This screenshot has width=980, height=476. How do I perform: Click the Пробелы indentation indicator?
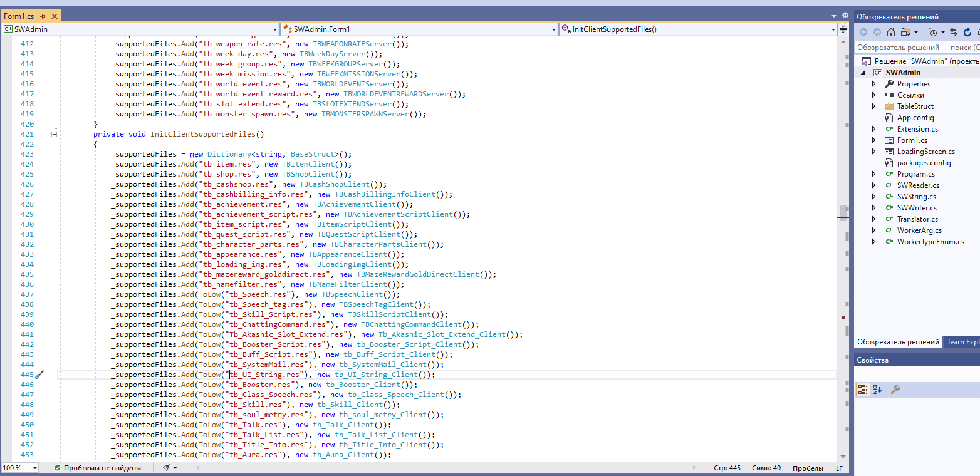(808, 468)
